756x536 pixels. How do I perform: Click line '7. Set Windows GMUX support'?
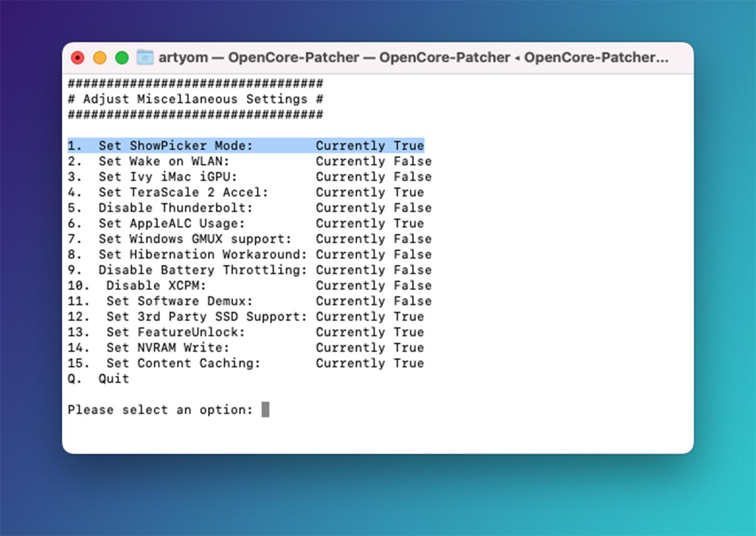tap(249, 239)
